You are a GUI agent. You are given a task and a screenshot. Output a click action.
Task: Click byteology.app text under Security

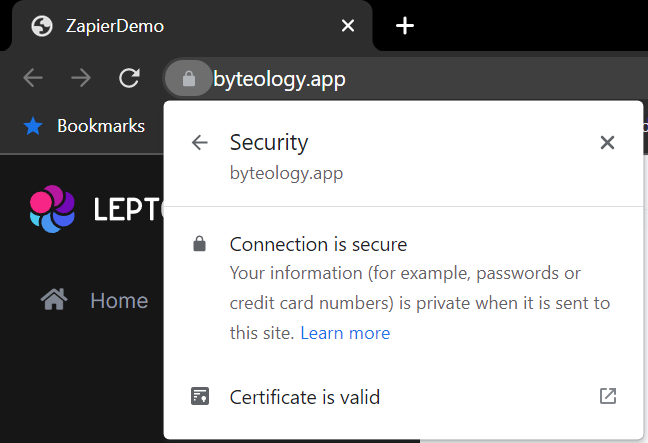coord(286,173)
